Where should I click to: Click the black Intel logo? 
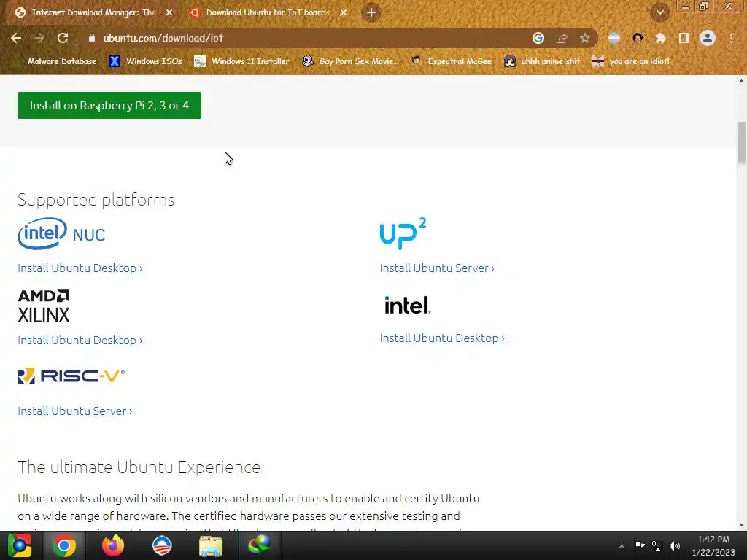pyautogui.click(x=407, y=306)
